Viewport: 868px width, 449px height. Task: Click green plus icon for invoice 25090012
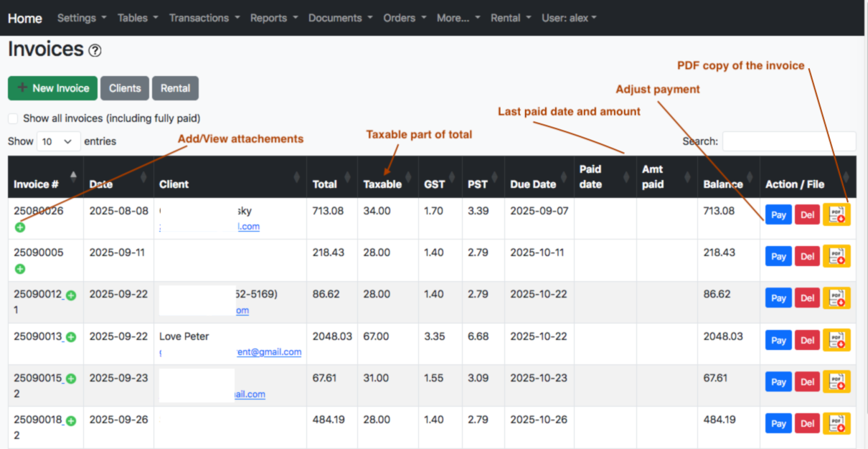coord(71,295)
